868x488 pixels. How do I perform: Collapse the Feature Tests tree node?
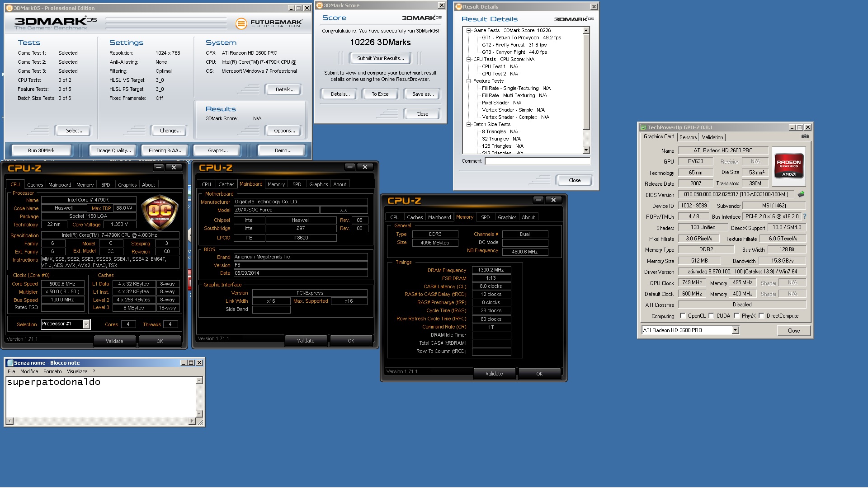tap(468, 81)
